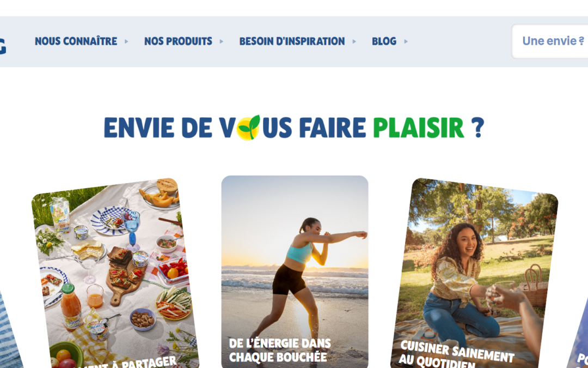
Task: Click 'De l'énergie dans chaque bouchée' caption
Action: click(280, 349)
